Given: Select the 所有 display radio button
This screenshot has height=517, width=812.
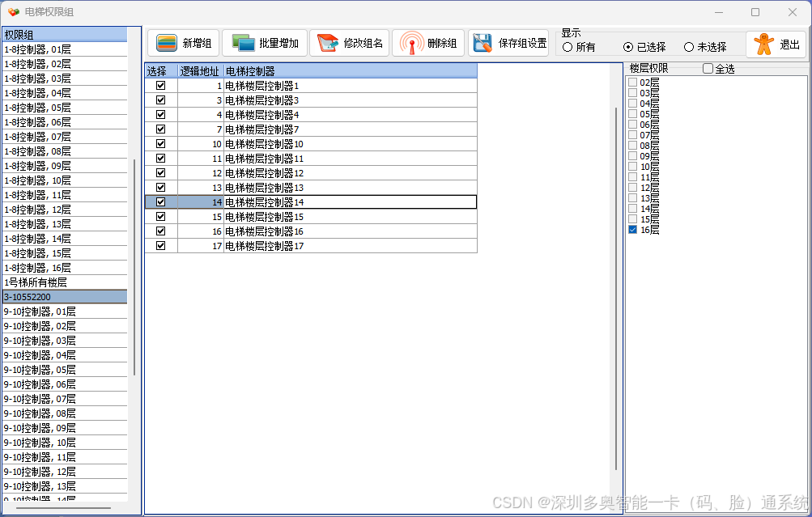Looking at the screenshot, I should (x=568, y=47).
